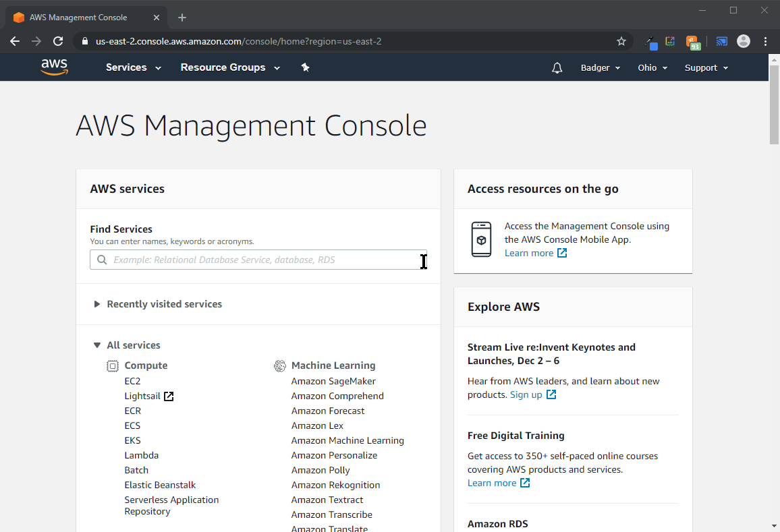This screenshot has height=532, width=780.
Task: Open the Services dropdown menu
Action: [134, 67]
